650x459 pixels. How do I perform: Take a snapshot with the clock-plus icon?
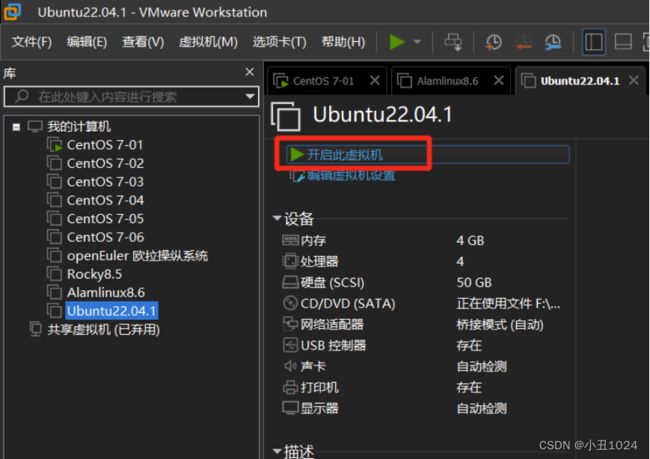[x=493, y=42]
